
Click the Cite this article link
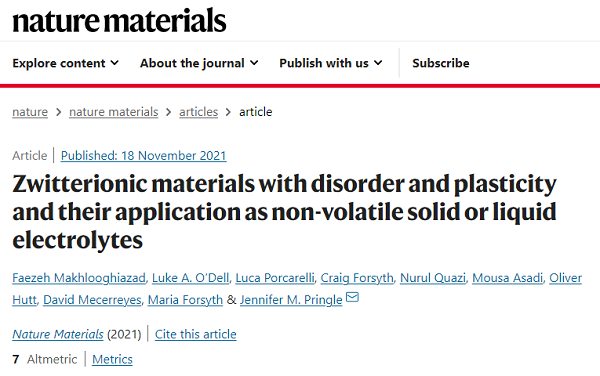coord(196,334)
